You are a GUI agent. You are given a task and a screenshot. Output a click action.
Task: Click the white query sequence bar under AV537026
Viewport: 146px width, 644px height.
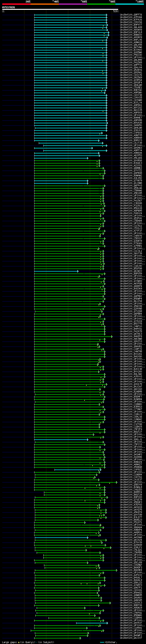point(60,10)
